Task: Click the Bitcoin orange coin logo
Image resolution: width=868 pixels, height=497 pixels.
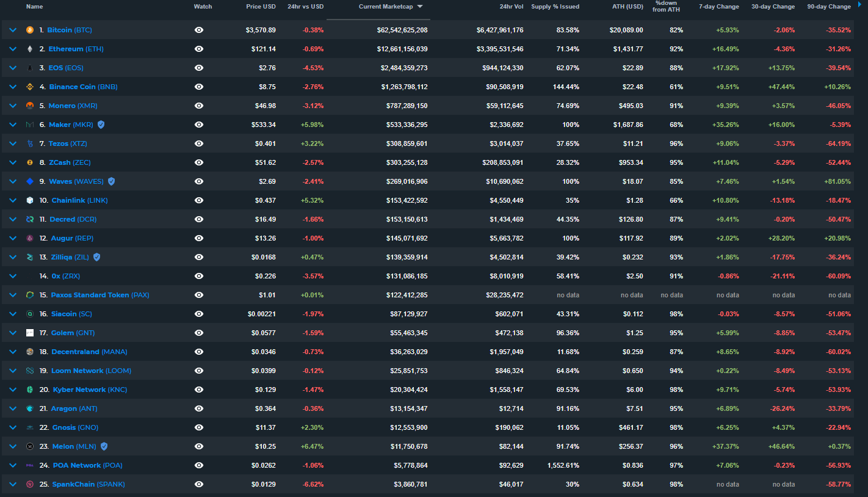Action: (x=30, y=30)
